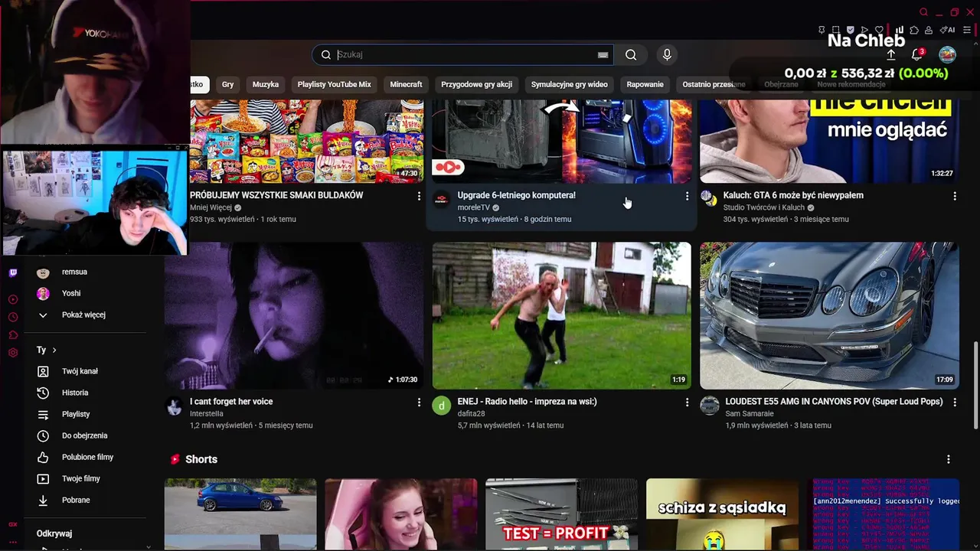Open options menu for ENEJ Radio hello video

click(687, 402)
